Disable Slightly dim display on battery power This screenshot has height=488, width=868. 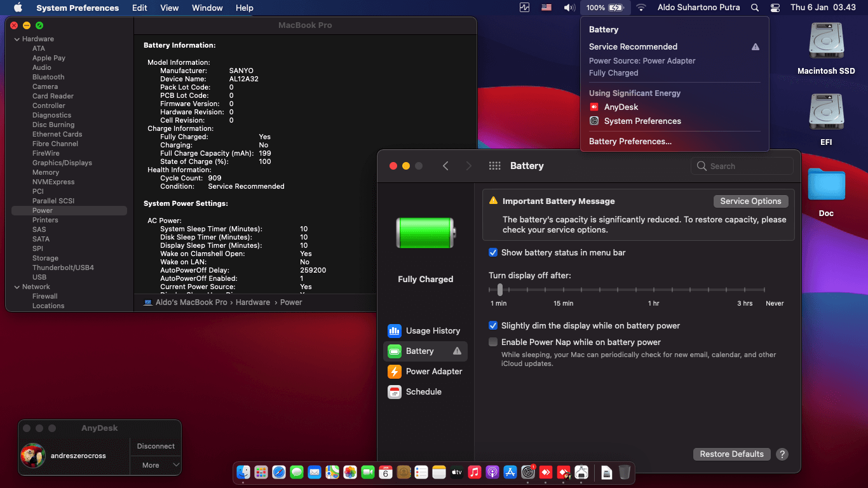click(x=493, y=326)
